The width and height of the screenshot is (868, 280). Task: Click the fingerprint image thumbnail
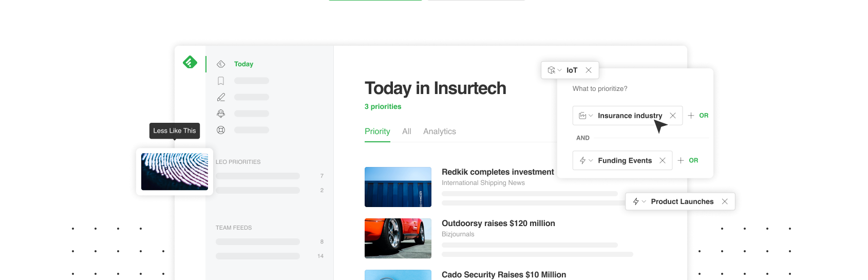(x=175, y=172)
